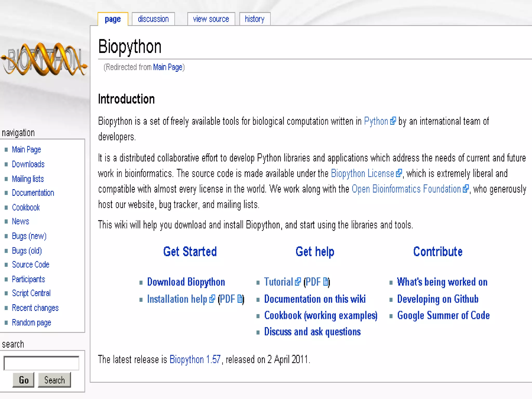Switch to the discussion tab
Viewport: 532px width, 399px height.
point(153,19)
